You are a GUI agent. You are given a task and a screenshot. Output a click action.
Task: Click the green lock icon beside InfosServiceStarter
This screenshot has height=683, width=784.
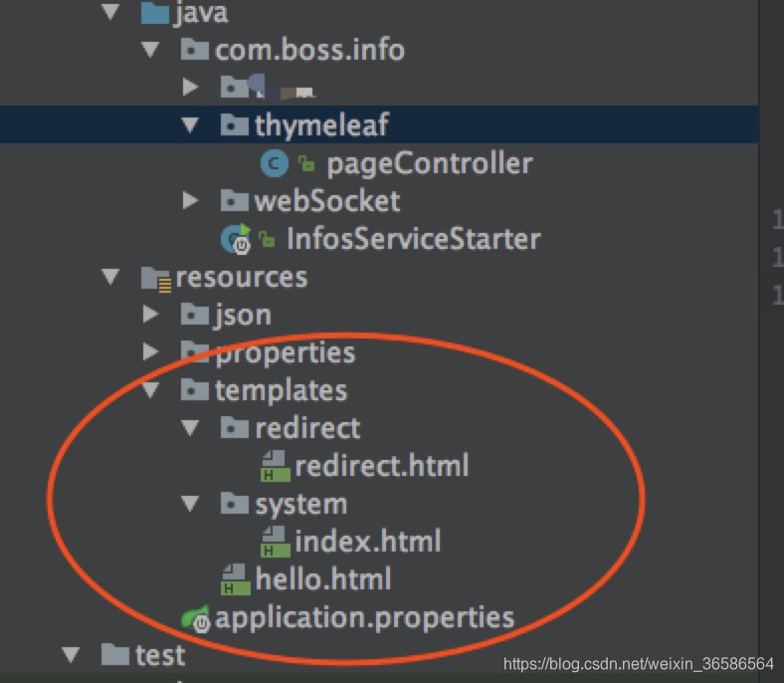267,239
